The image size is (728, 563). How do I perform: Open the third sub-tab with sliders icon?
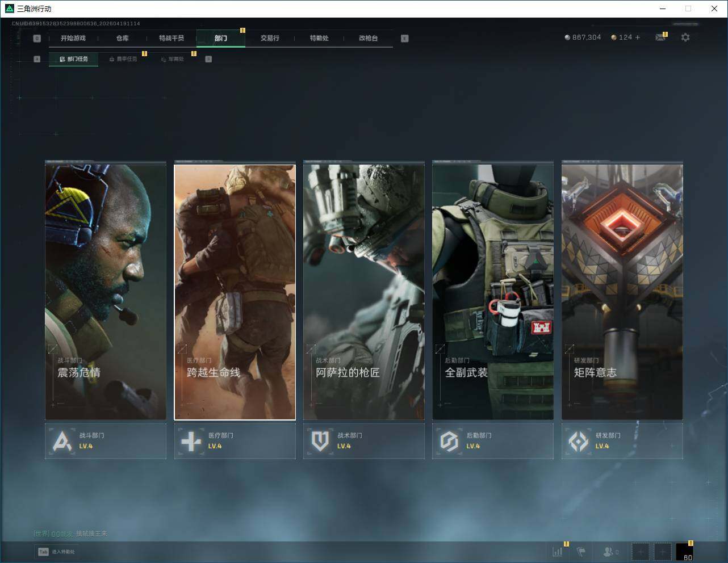tap(172, 59)
